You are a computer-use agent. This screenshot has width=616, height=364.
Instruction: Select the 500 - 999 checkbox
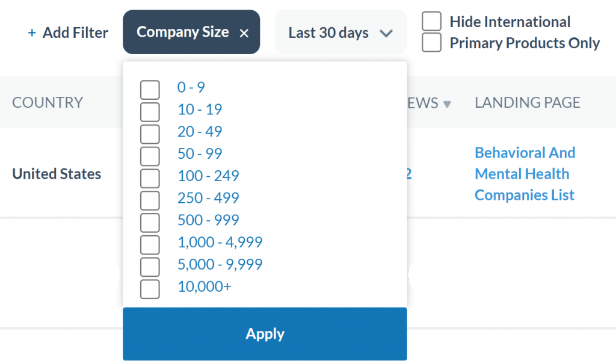[150, 222]
